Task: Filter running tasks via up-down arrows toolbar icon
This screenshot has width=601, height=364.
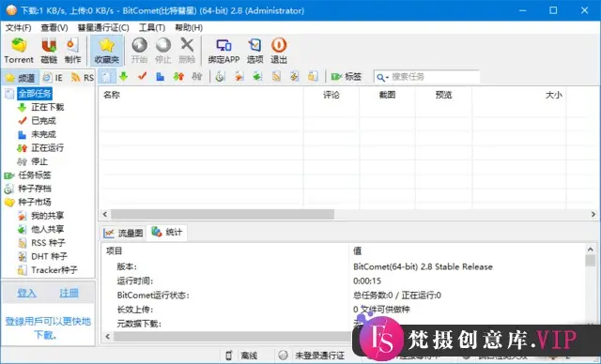Action: [x=178, y=77]
